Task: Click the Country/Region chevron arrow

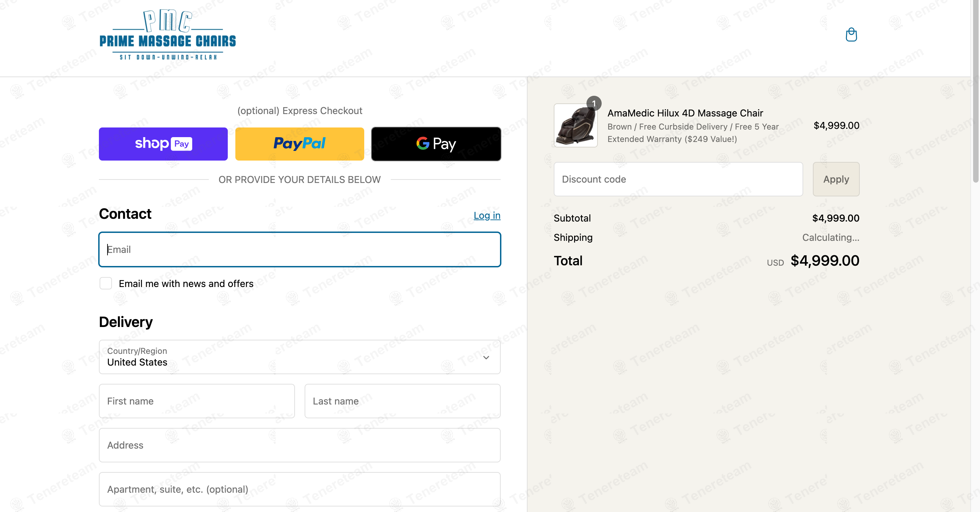Action: (x=486, y=358)
